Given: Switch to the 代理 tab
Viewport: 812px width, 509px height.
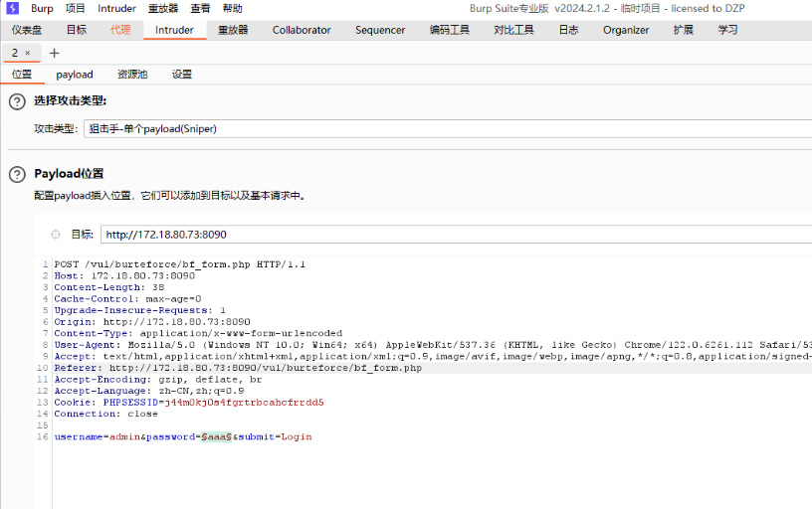Looking at the screenshot, I should (x=120, y=30).
